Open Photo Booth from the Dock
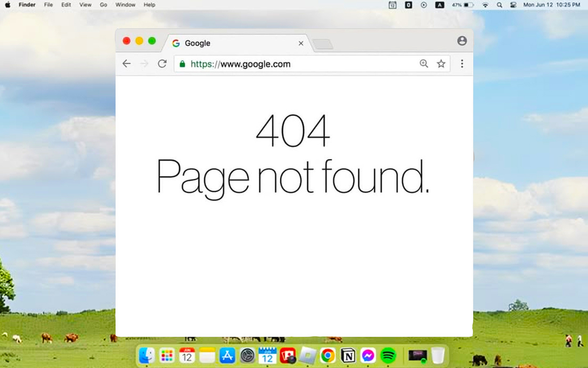This screenshot has height=368, width=588. pyautogui.click(x=288, y=355)
